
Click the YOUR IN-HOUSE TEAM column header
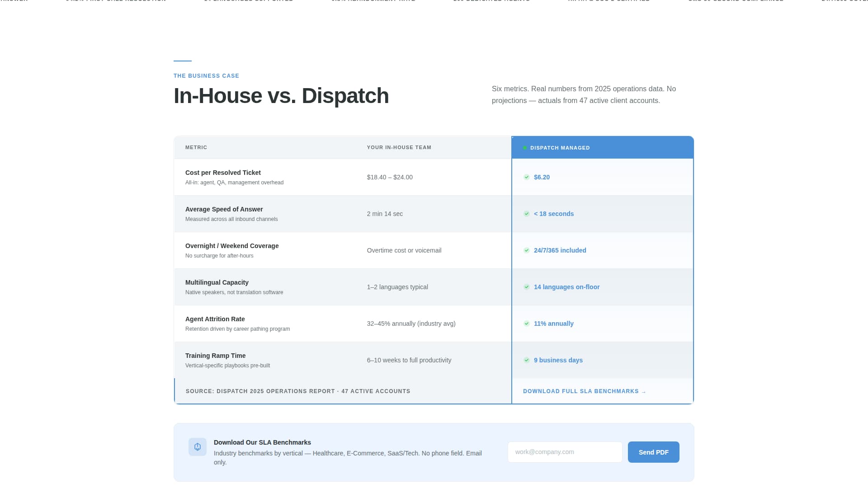click(x=399, y=147)
